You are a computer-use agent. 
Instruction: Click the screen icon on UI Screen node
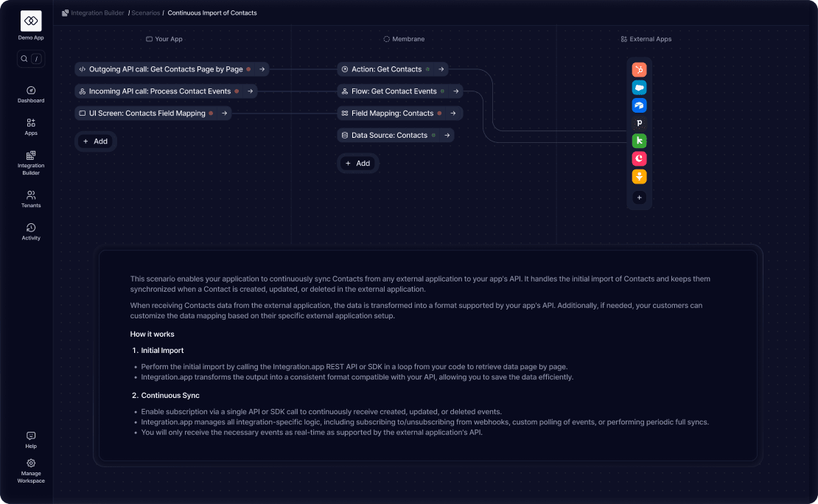click(x=83, y=113)
